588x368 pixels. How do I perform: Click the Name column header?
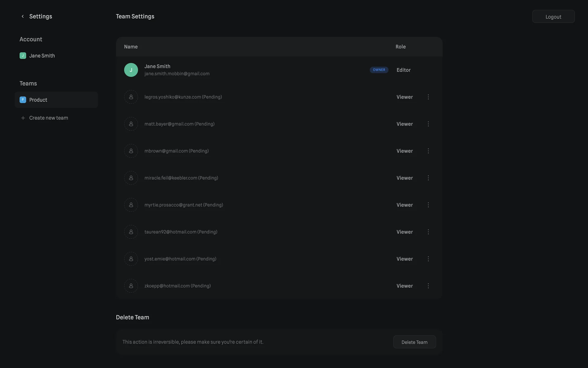(131, 47)
